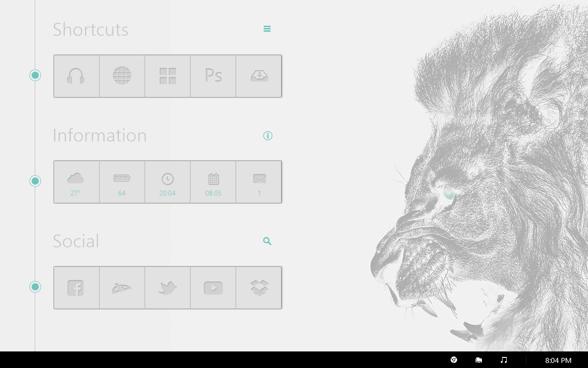This screenshot has width=588, height=368.
Task: Toggle the Information section indicator dot
Action: (35, 181)
